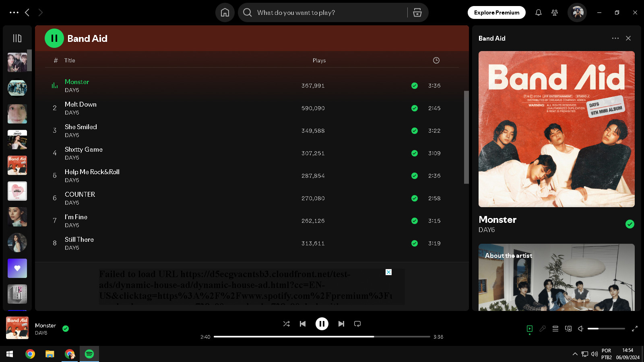Click the duration clock column header
Viewport: 644px width, 362px height.
(x=436, y=60)
